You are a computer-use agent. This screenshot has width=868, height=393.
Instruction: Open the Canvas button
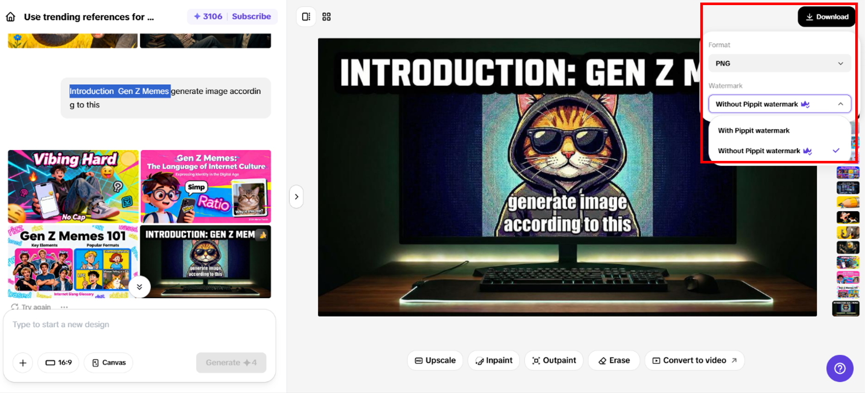[x=109, y=362]
